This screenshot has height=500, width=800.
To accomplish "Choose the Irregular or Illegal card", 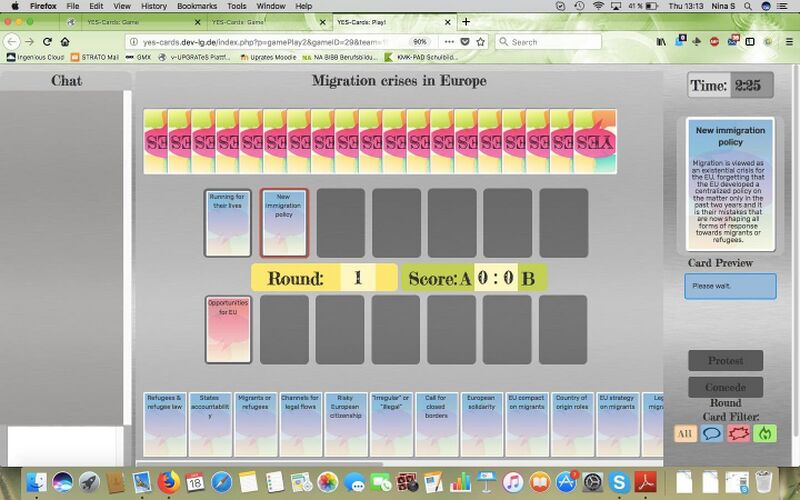I will [391, 424].
